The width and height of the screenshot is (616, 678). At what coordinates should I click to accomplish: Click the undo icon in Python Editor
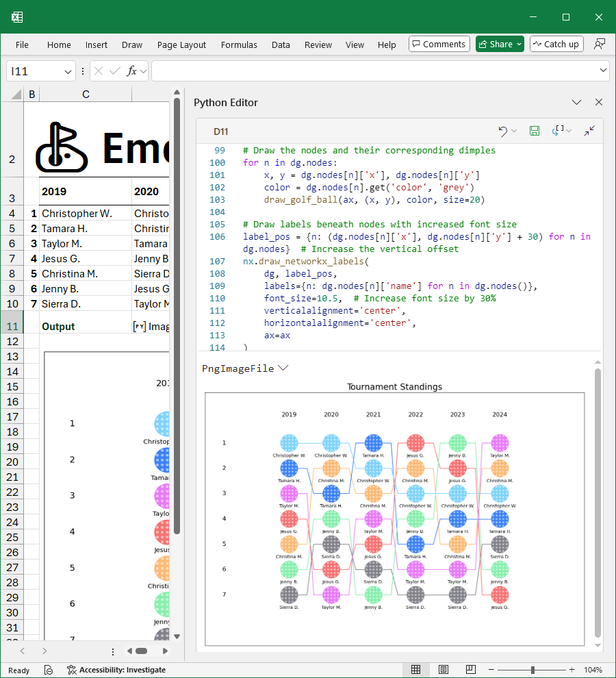click(502, 131)
